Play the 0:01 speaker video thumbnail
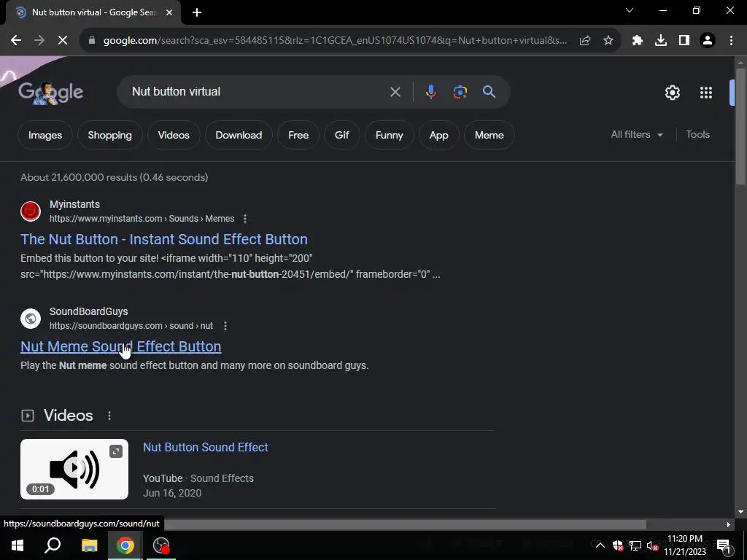The width and height of the screenshot is (747, 560). pos(74,469)
